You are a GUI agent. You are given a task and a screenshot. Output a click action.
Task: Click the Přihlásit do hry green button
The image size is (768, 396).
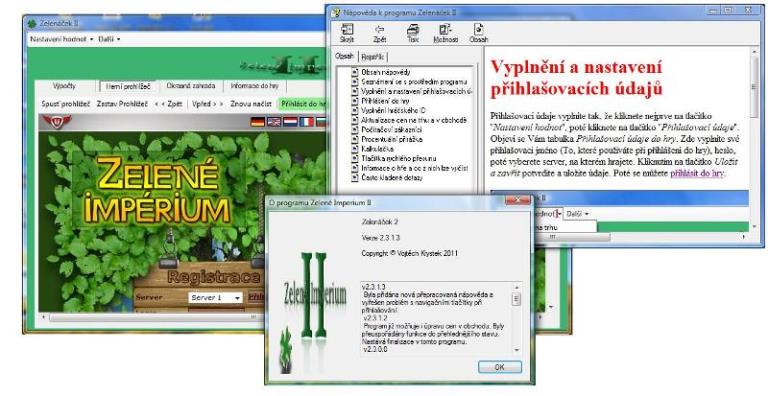pos(302,104)
